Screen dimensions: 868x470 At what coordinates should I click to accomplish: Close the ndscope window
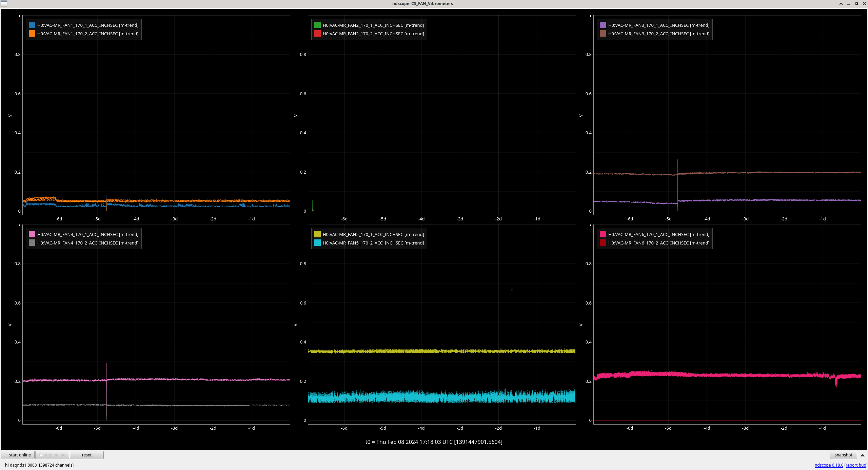tap(864, 4)
